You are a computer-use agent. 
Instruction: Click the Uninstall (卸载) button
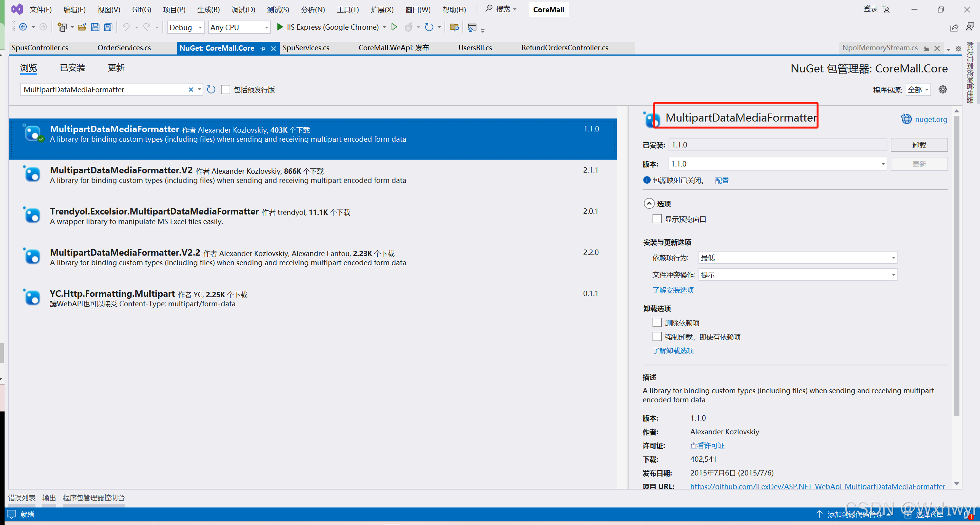[x=919, y=145]
